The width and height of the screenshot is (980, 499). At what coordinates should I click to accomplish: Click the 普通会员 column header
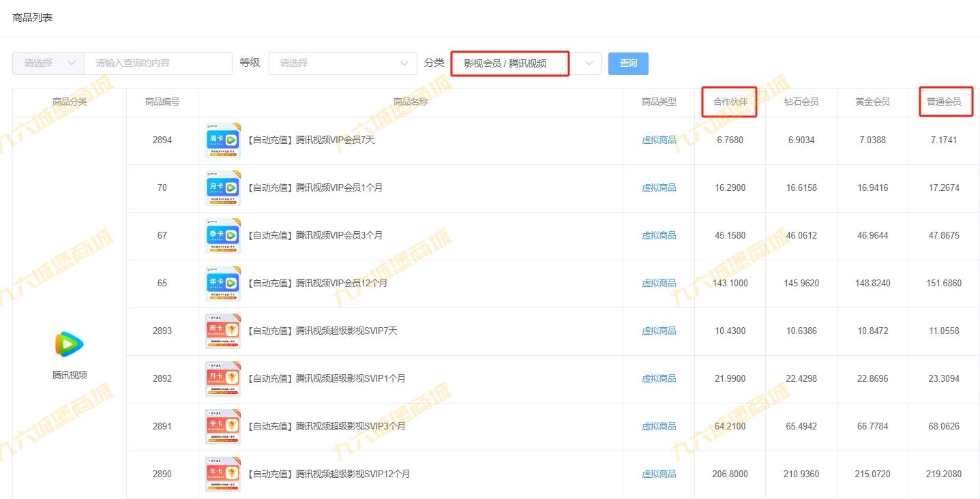tap(944, 102)
